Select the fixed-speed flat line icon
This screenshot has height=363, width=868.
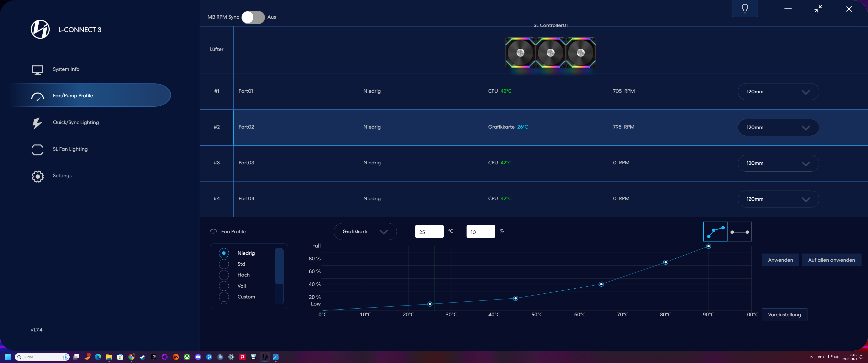739,232
